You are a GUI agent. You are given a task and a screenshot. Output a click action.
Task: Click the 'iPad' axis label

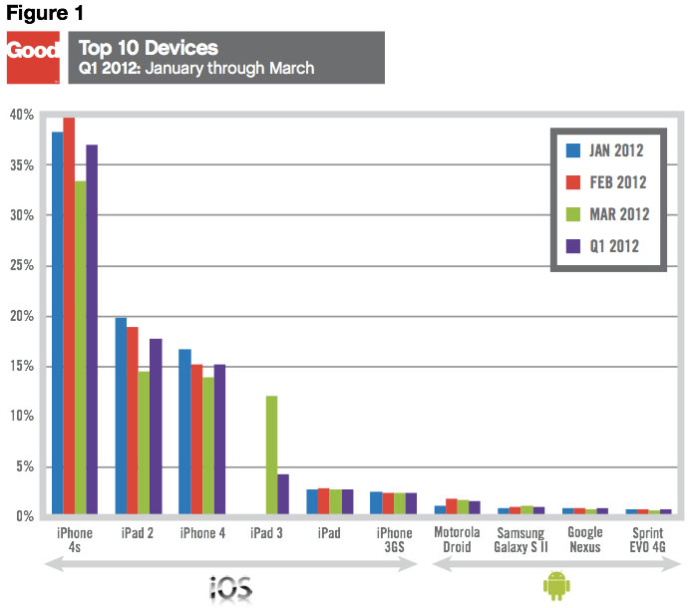click(329, 533)
